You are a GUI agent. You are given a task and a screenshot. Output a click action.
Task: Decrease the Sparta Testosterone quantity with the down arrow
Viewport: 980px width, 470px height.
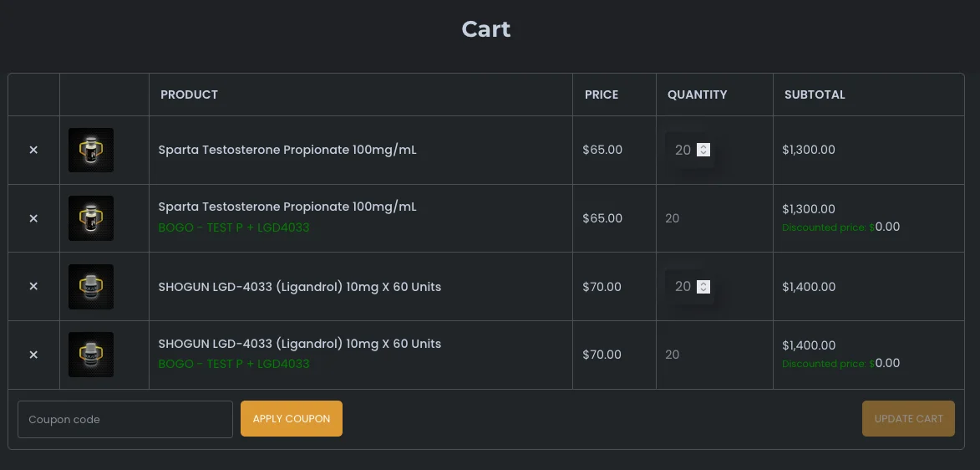(703, 153)
